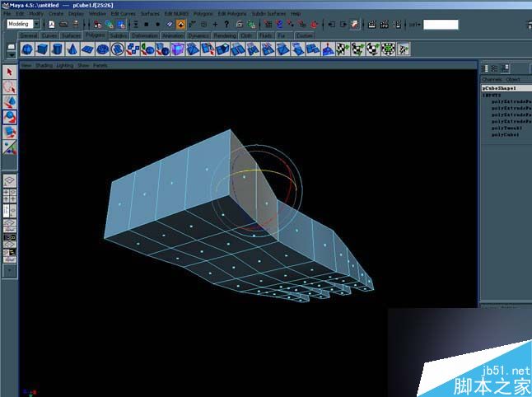
Task: Click the Save Scene icon
Action: pos(76,25)
